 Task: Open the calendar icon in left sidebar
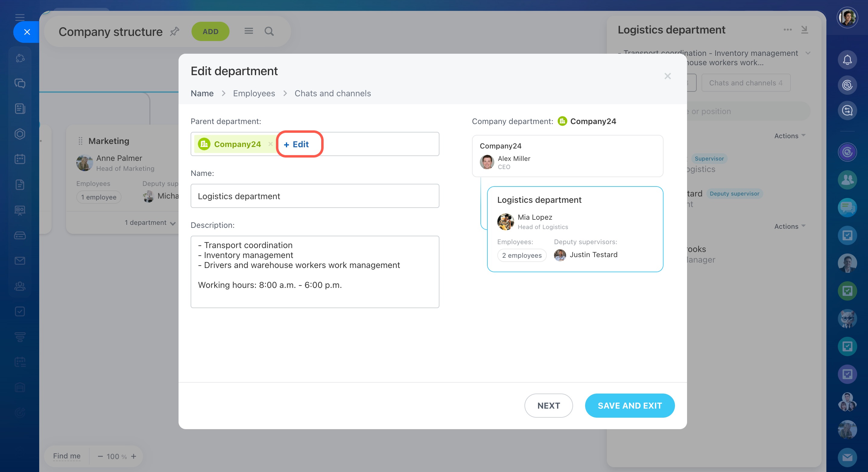coord(20,159)
